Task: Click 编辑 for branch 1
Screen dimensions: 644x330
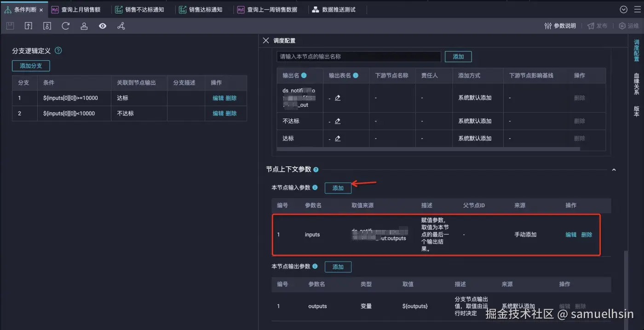Action: tap(218, 98)
